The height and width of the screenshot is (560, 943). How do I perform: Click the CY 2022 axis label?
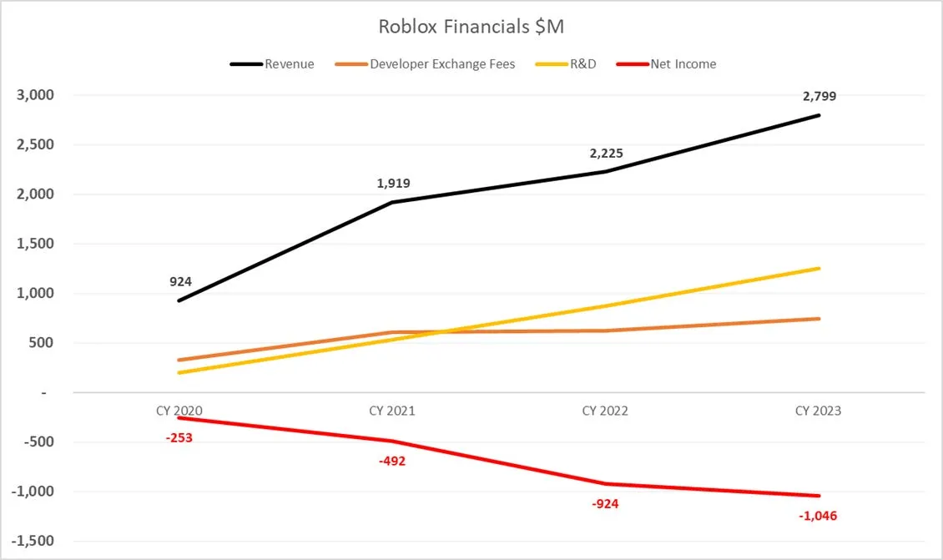coord(606,411)
